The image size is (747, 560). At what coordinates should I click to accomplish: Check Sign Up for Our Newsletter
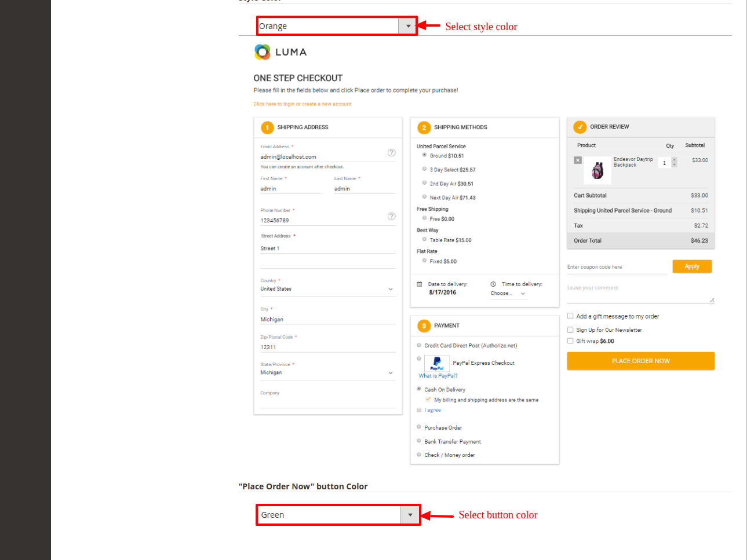(x=570, y=330)
